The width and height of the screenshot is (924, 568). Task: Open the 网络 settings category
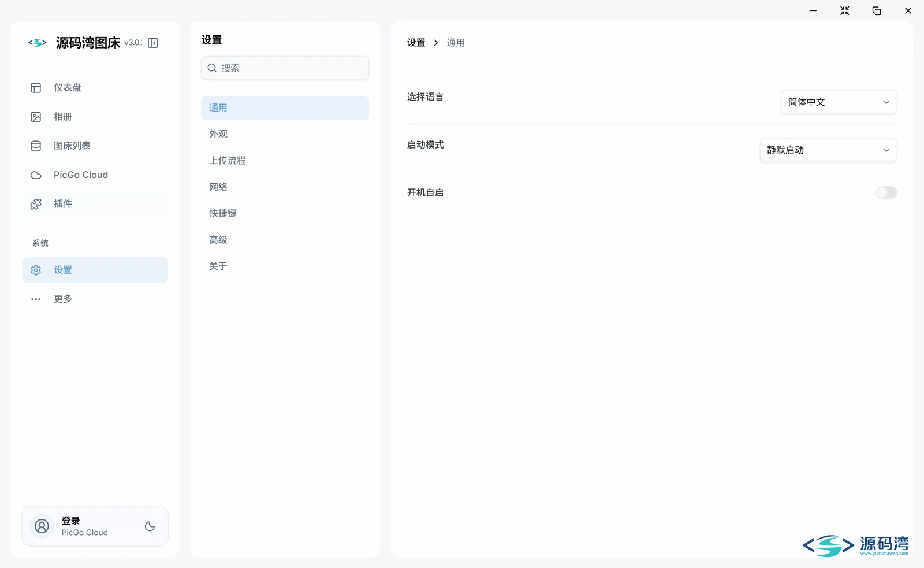tap(285, 187)
